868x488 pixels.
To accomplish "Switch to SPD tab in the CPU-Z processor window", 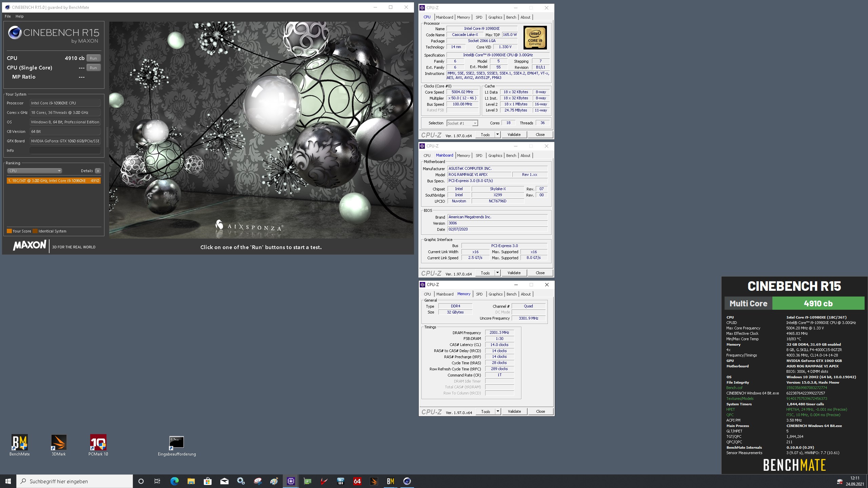I will (479, 17).
